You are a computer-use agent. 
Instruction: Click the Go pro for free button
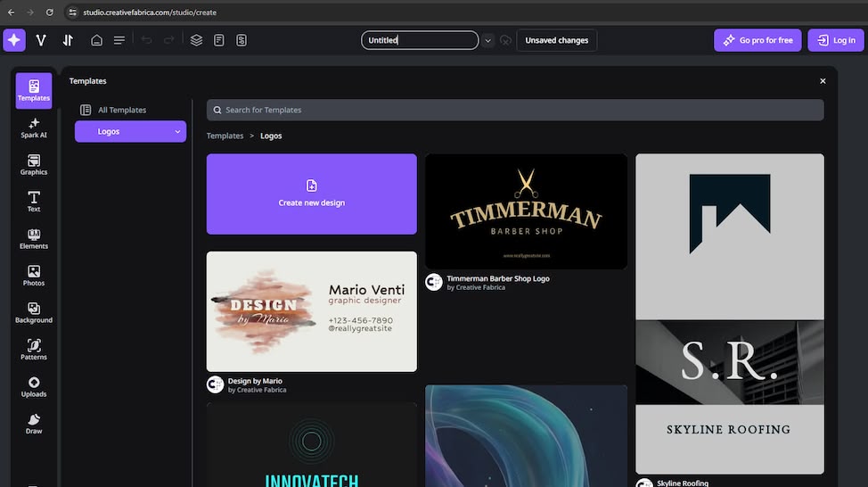click(757, 40)
